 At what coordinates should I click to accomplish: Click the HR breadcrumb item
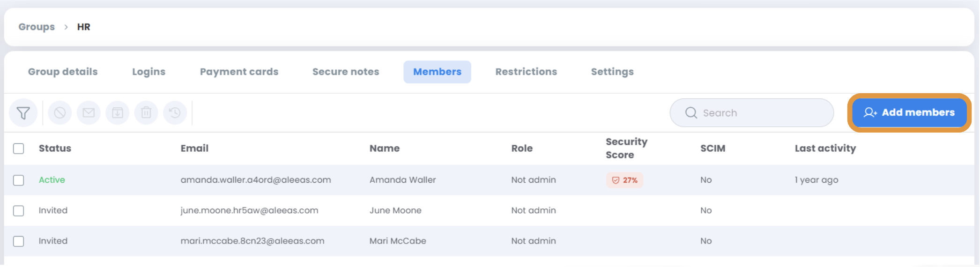84,27
